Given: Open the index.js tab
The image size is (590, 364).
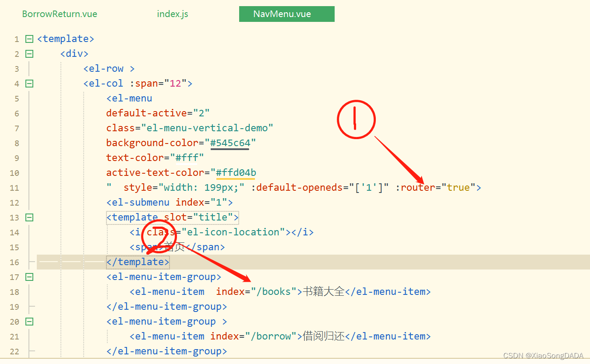Looking at the screenshot, I should point(173,14).
